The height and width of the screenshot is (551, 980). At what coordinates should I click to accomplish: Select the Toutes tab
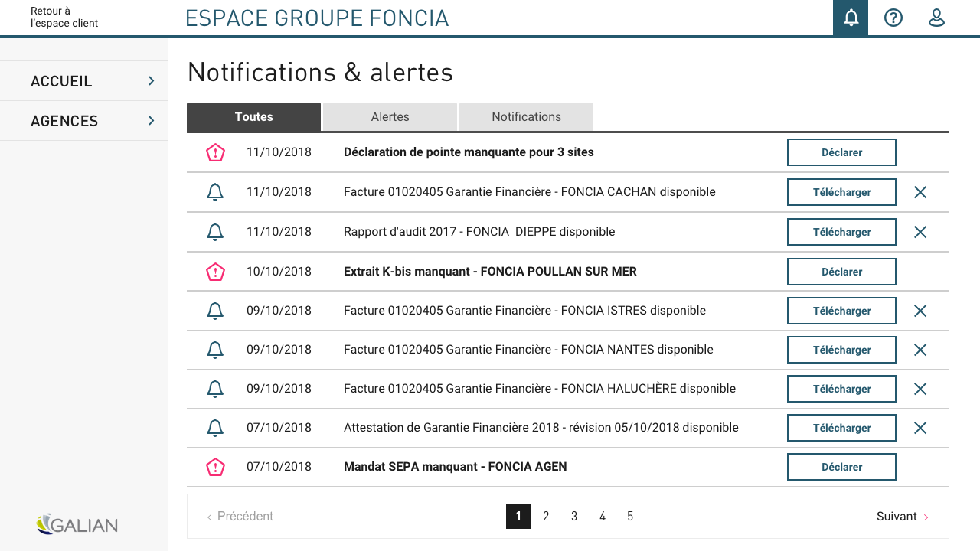(253, 117)
